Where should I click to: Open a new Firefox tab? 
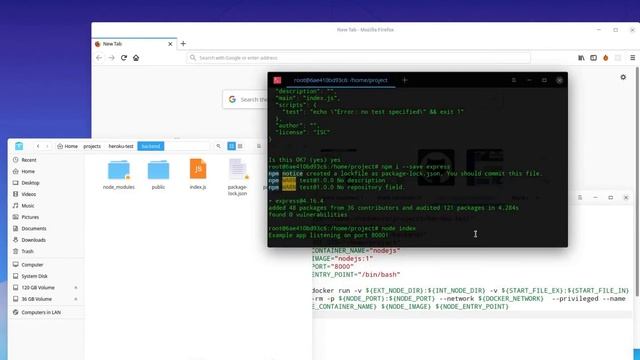click(x=183, y=44)
